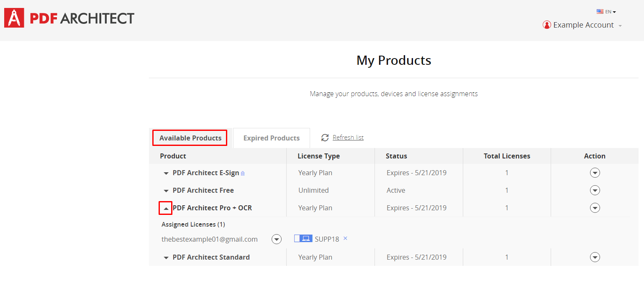Expand the PDF Architect Free row
The height and width of the screenshot is (296, 644).
coord(166,191)
